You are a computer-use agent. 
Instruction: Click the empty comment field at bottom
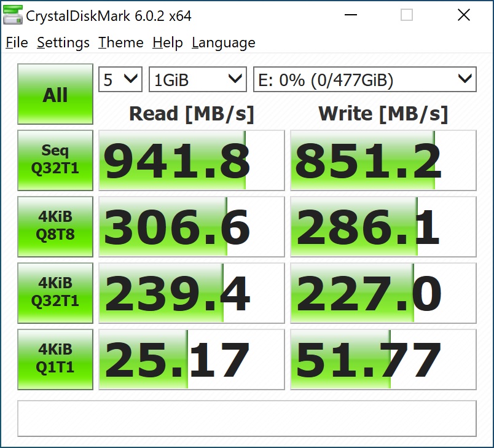(x=247, y=419)
